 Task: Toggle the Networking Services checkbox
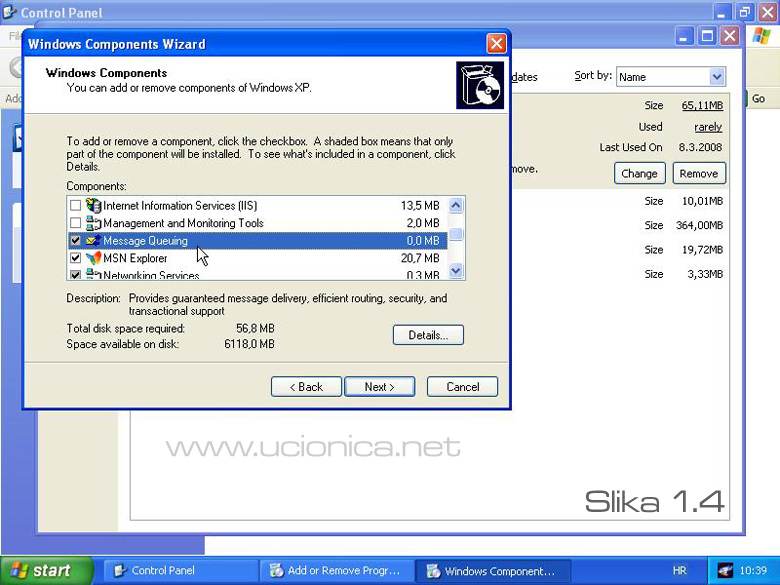point(75,275)
